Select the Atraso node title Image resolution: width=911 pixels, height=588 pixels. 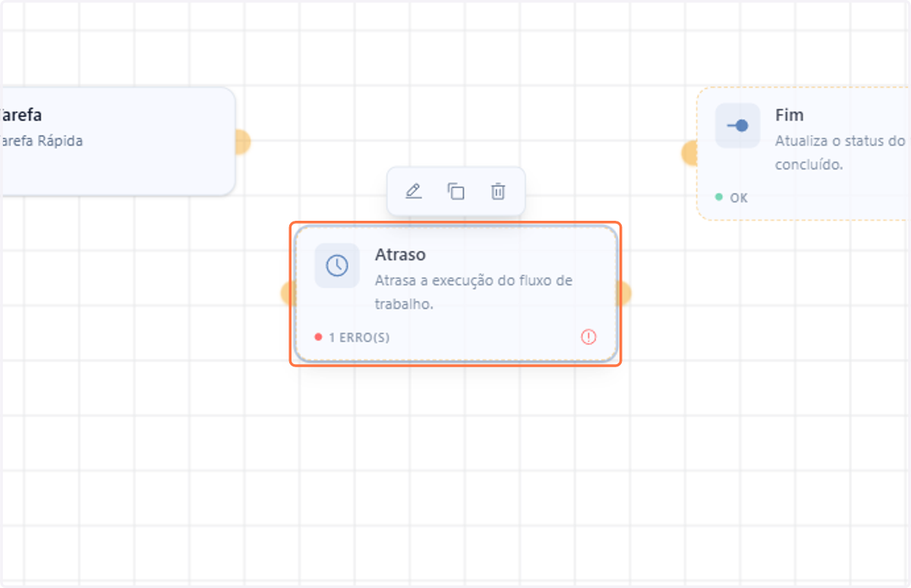coord(400,254)
